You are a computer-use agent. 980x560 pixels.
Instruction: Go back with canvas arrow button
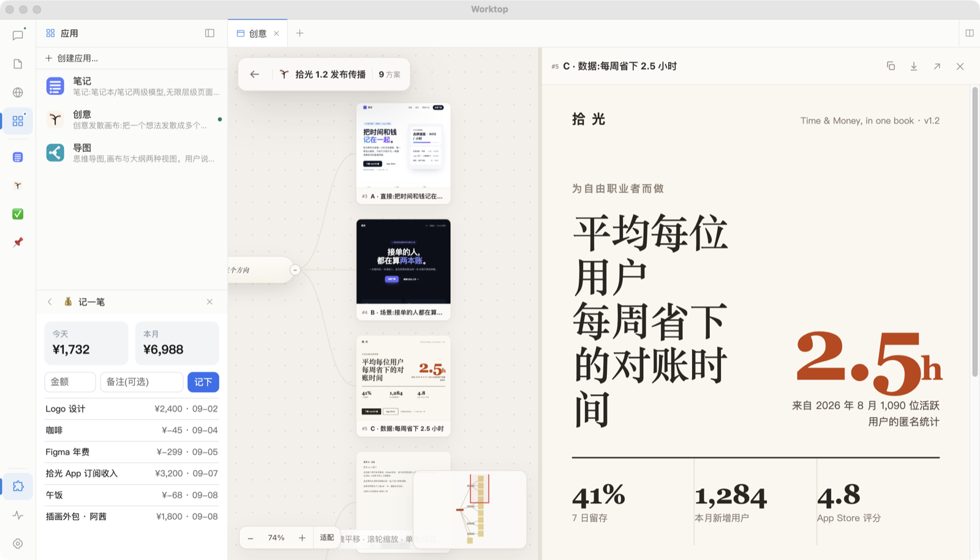point(255,74)
